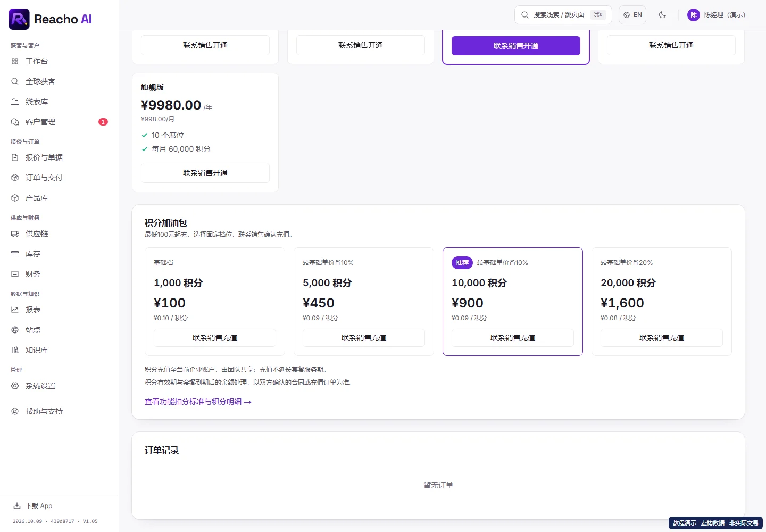Image resolution: width=766 pixels, height=532 pixels.
Task: Click the 下载 App download icon
Action: [x=17, y=506]
